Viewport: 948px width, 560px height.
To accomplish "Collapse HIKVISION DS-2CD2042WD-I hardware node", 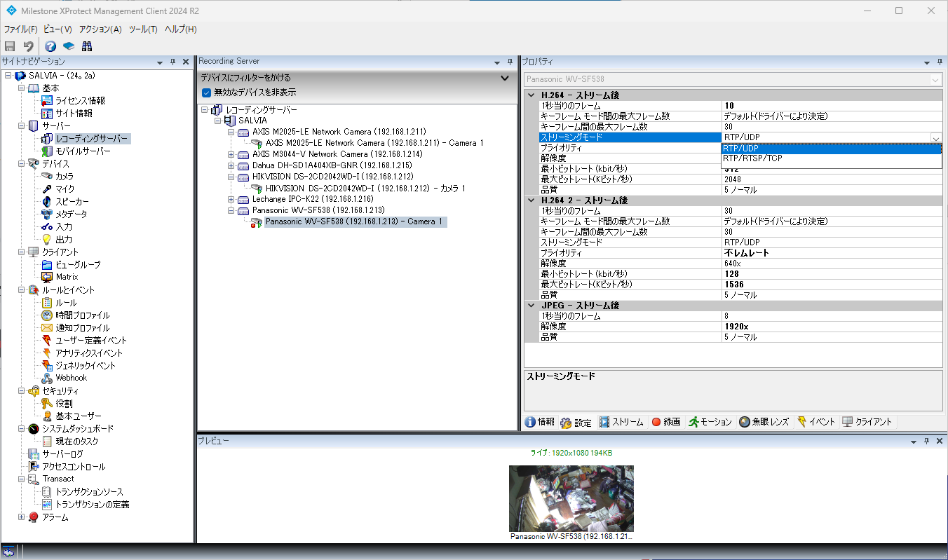I will (231, 177).
